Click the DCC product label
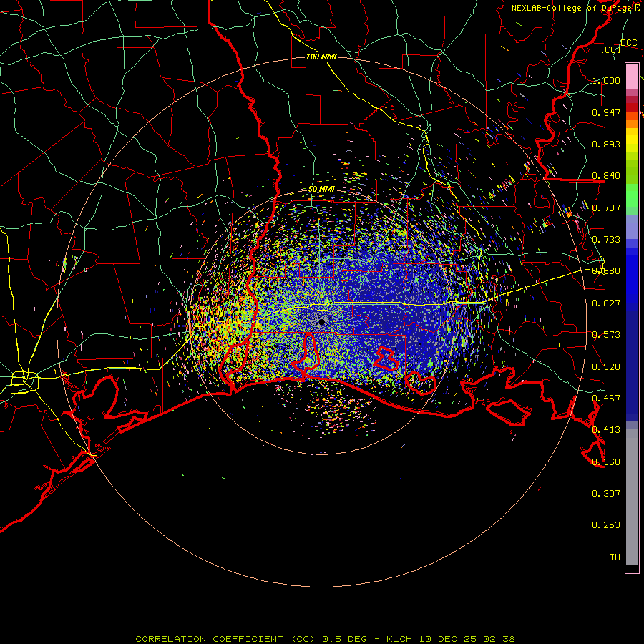The height and width of the screenshot is (644, 644). point(628,43)
